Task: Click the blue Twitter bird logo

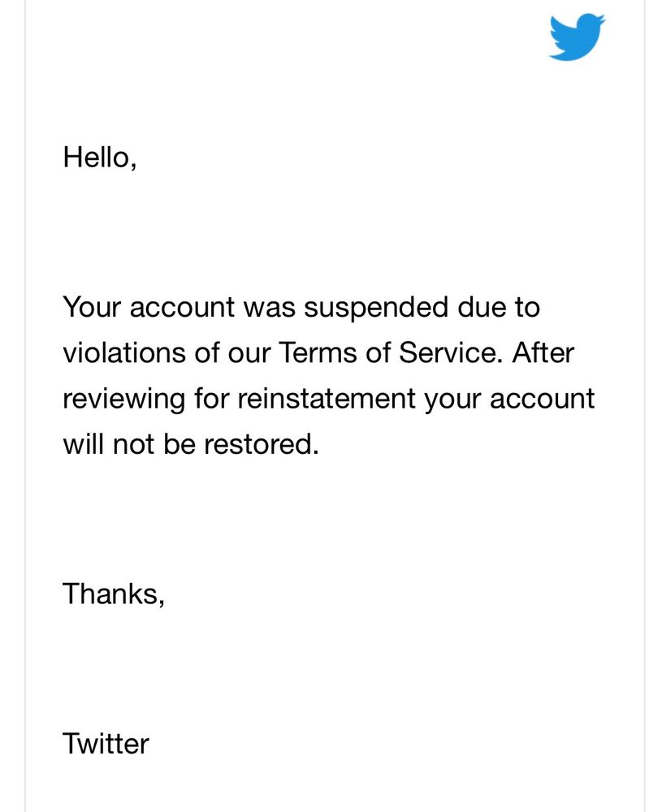Action: (577, 37)
